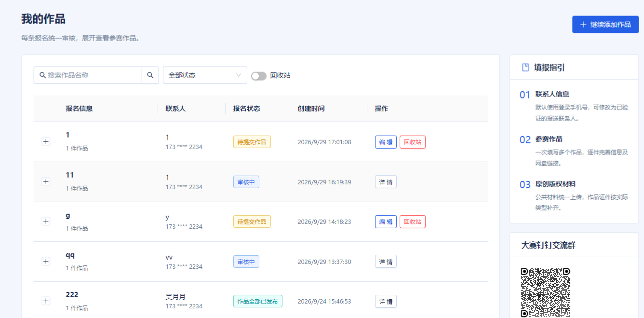
Task: Open the 大赛钉钉交流群 QR code image
Action: [545, 292]
